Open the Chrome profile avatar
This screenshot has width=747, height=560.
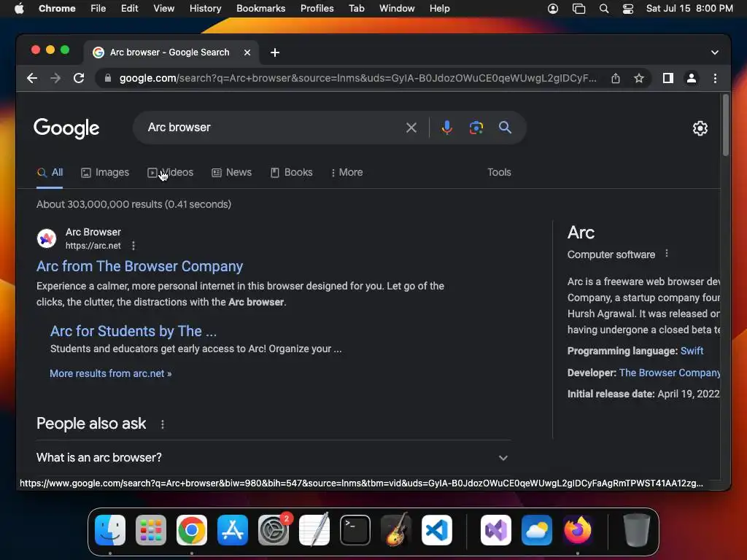[x=692, y=78]
